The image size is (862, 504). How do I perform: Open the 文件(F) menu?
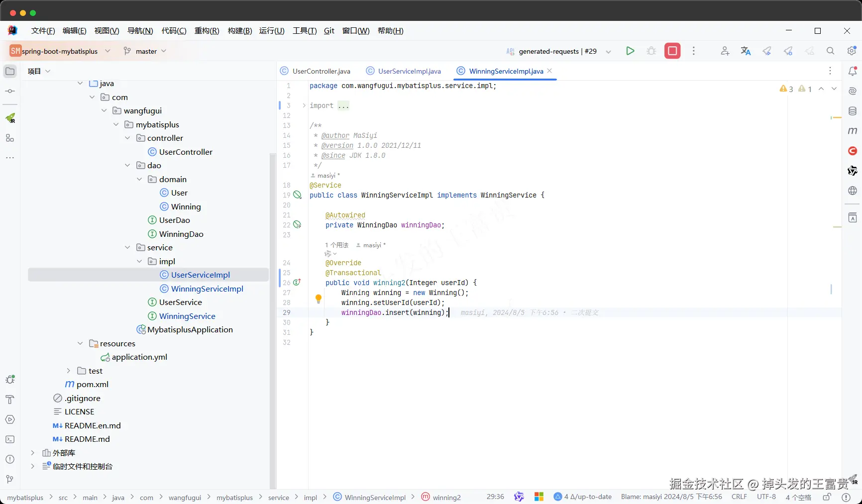(x=43, y=31)
